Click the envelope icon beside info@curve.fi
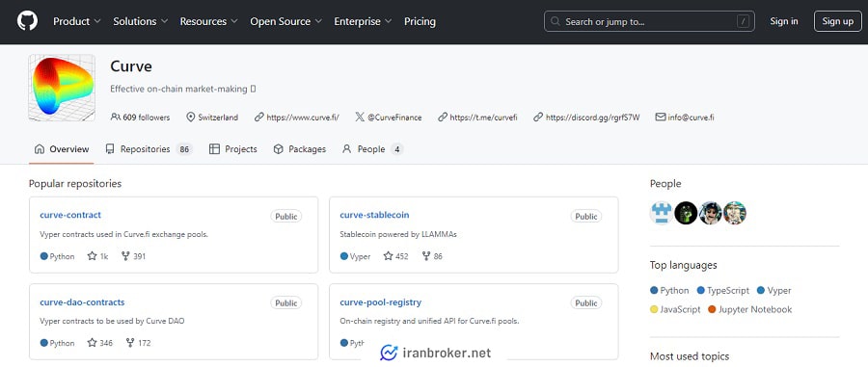Image resolution: width=868 pixels, height=367 pixels. pyautogui.click(x=660, y=118)
